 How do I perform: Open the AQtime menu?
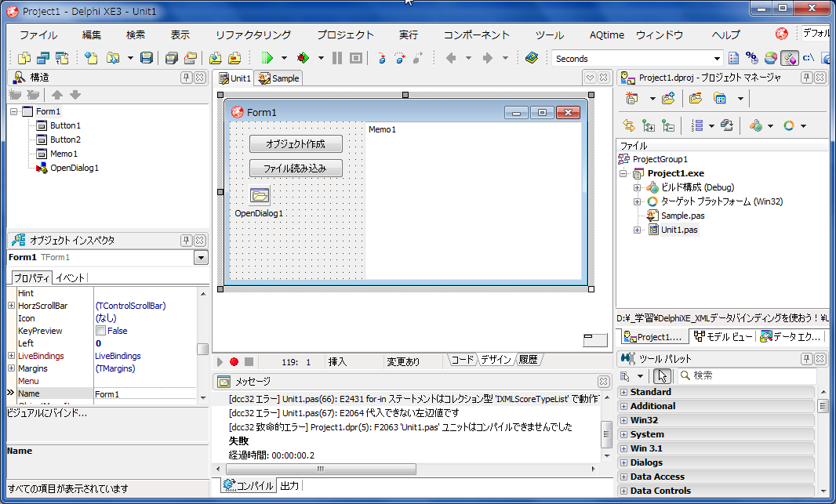607,34
